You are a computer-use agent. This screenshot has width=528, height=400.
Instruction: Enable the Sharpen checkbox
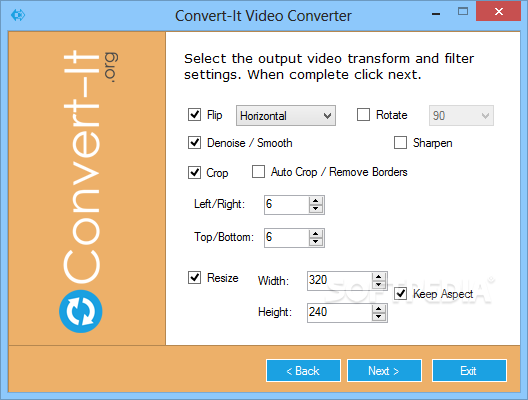coord(400,143)
